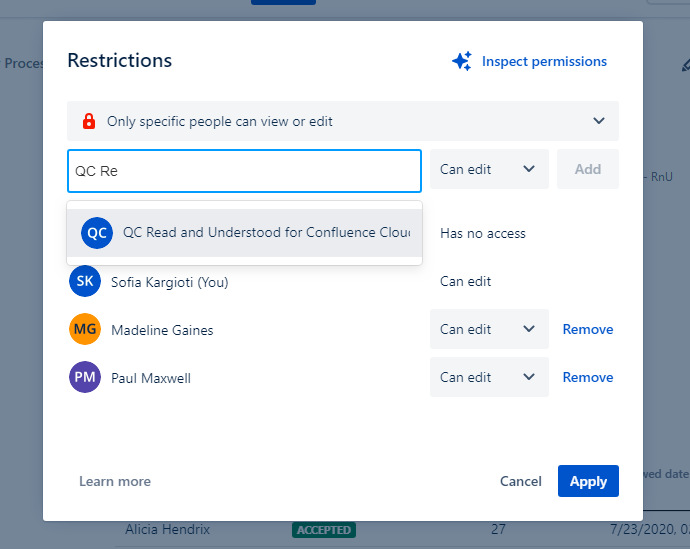Image resolution: width=690 pixels, height=549 pixels.
Task: Click the Add button
Action: coord(588,169)
